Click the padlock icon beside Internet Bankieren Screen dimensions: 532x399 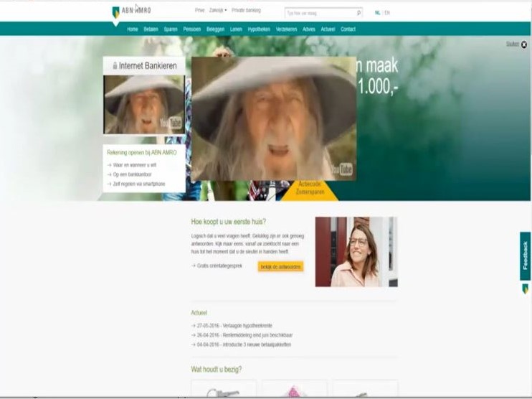115,66
